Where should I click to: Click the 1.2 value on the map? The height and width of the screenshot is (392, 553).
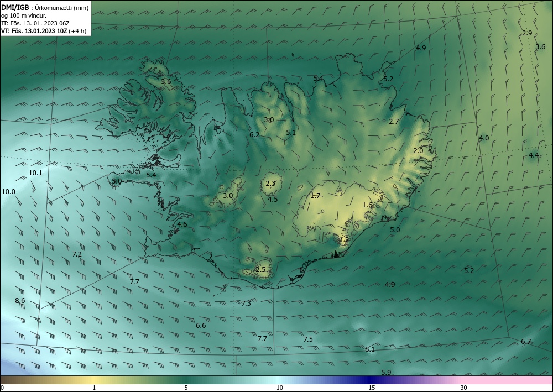tap(344, 240)
